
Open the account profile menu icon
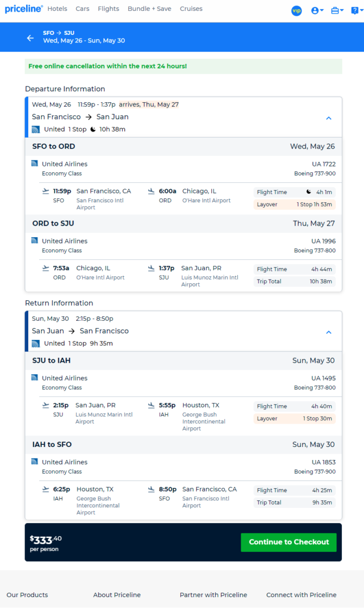[x=317, y=11]
